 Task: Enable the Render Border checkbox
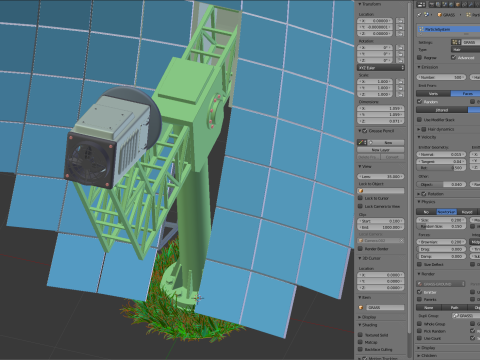[360, 249]
